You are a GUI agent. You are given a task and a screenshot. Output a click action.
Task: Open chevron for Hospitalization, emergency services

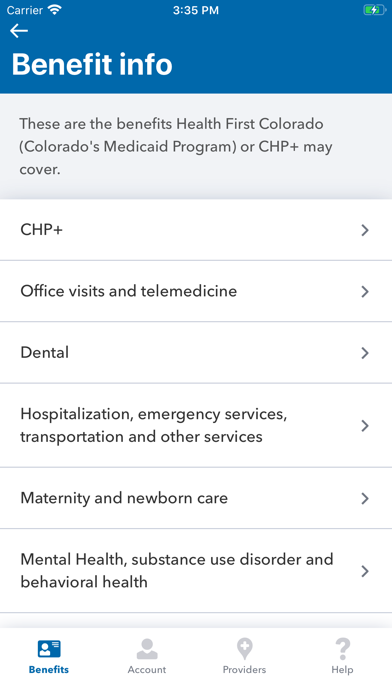(x=365, y=426)
